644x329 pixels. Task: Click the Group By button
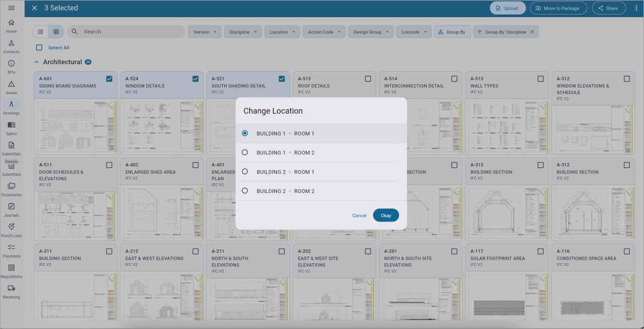click(x=452, y=32)
